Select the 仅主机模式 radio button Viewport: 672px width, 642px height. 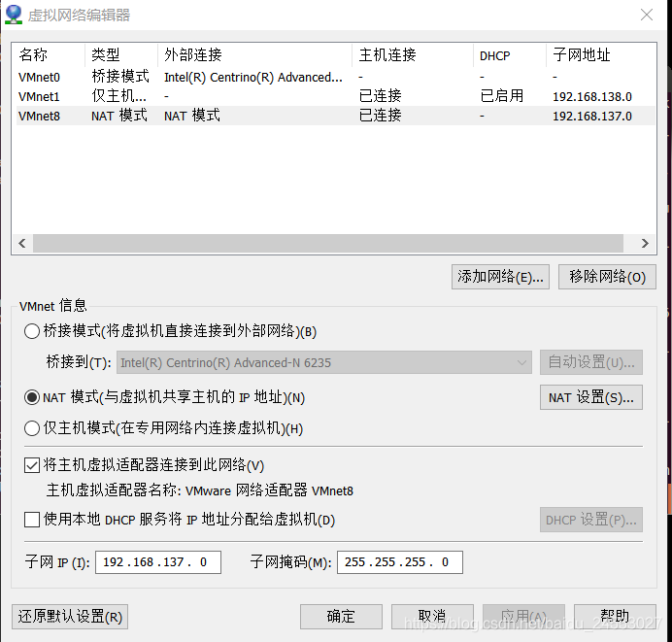[32, 428]
